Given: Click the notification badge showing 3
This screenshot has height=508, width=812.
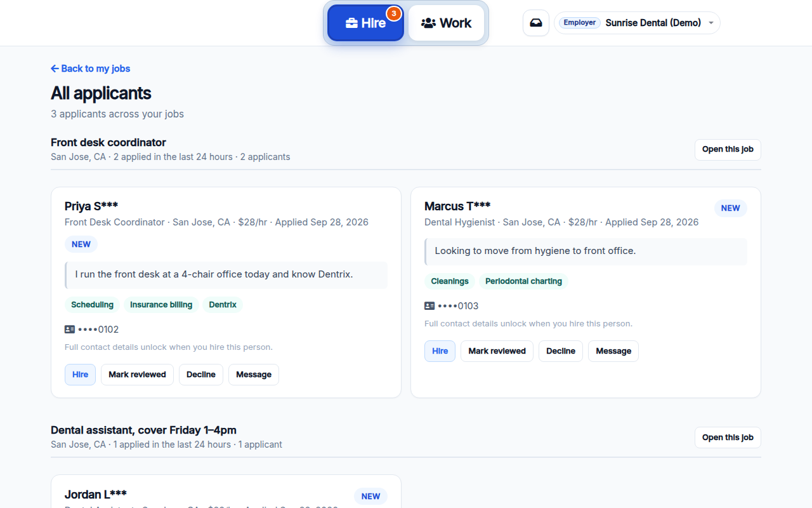Looking at the screenshot, I should click(x=394, y=13).
